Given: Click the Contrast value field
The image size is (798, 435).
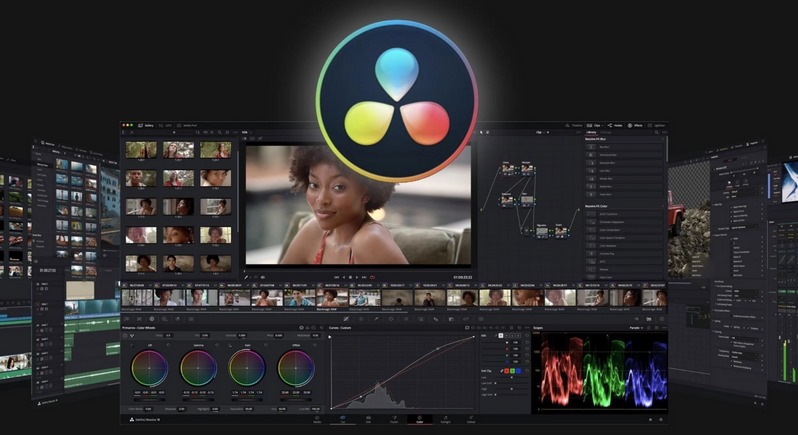Looking at the screenshot, I should tap(242, 335).
